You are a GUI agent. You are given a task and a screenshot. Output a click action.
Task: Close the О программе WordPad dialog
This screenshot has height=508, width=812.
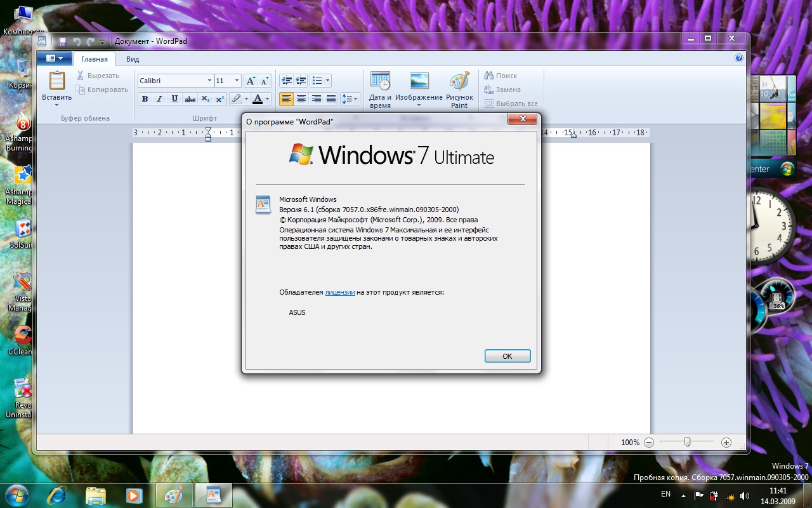(x=523, y=119)
